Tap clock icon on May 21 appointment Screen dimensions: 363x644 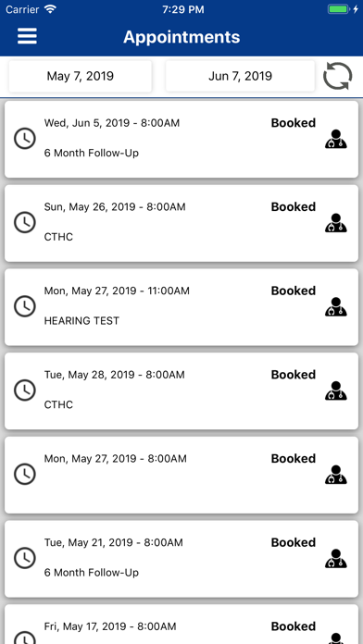pos(25,558)
